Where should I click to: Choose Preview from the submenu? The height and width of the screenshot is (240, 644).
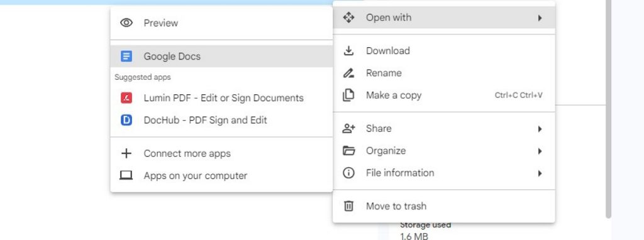pos(221,23)
